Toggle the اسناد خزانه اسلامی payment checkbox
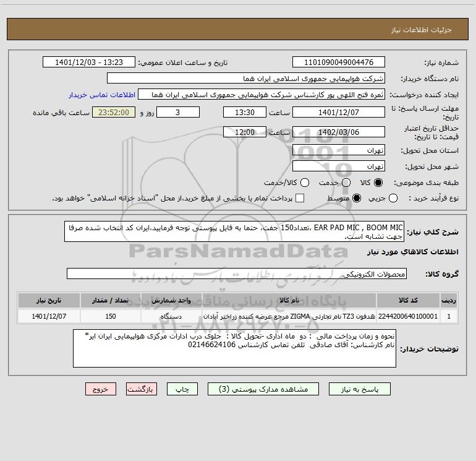Viewport: 476px width, 461px height. pyautogui.click(x=300, y=198)
